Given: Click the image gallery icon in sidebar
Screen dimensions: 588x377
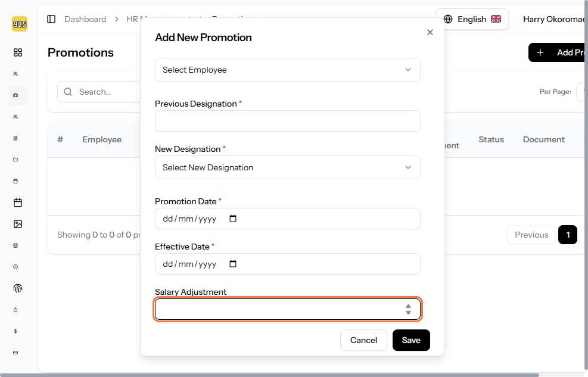Looking at the screenshot, I should [18, 224].
